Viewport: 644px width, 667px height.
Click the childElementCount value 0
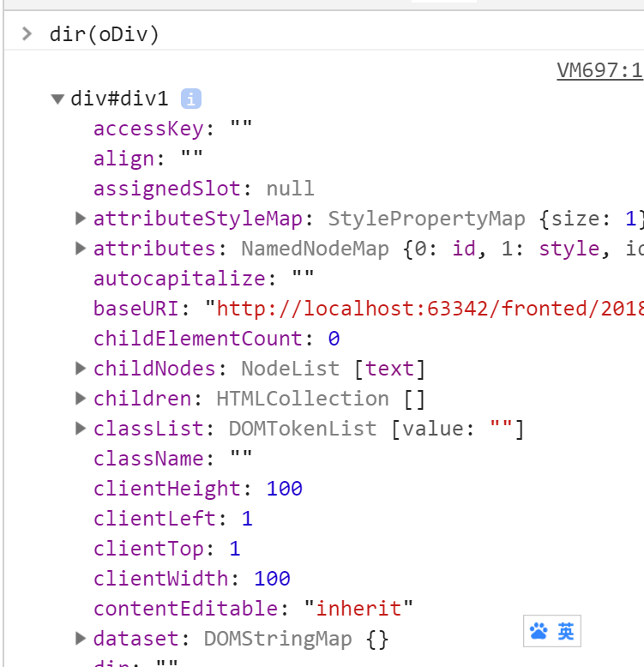click(x=334, y=339)
